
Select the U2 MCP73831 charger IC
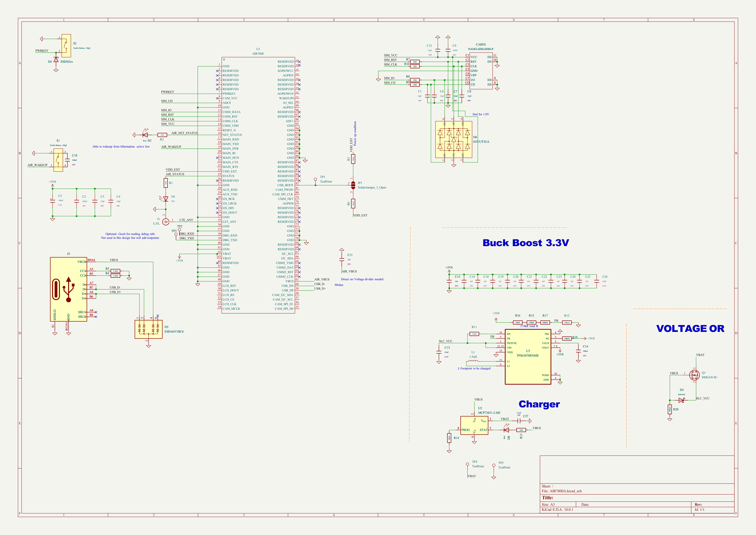(x=474, y=425)
